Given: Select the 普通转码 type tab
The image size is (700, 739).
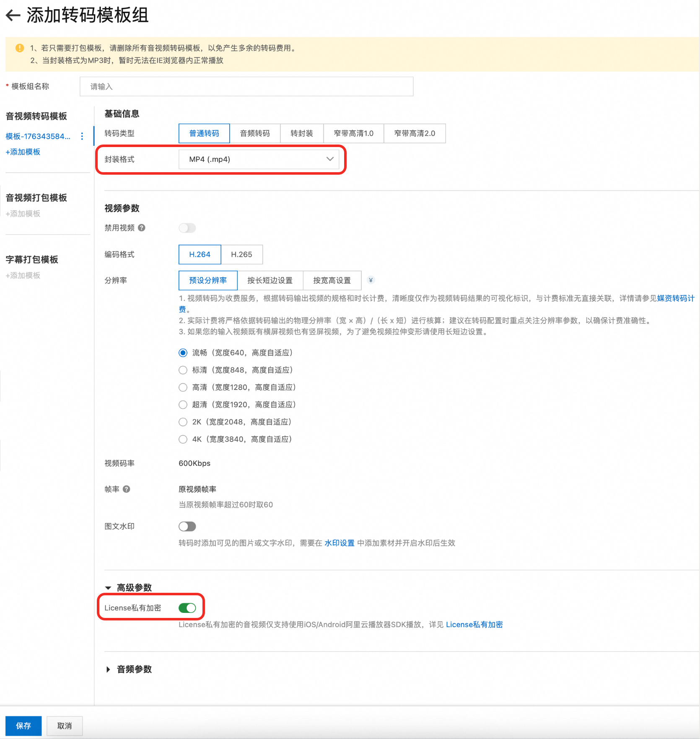Looking at the screenshot, I should (204, 133).
